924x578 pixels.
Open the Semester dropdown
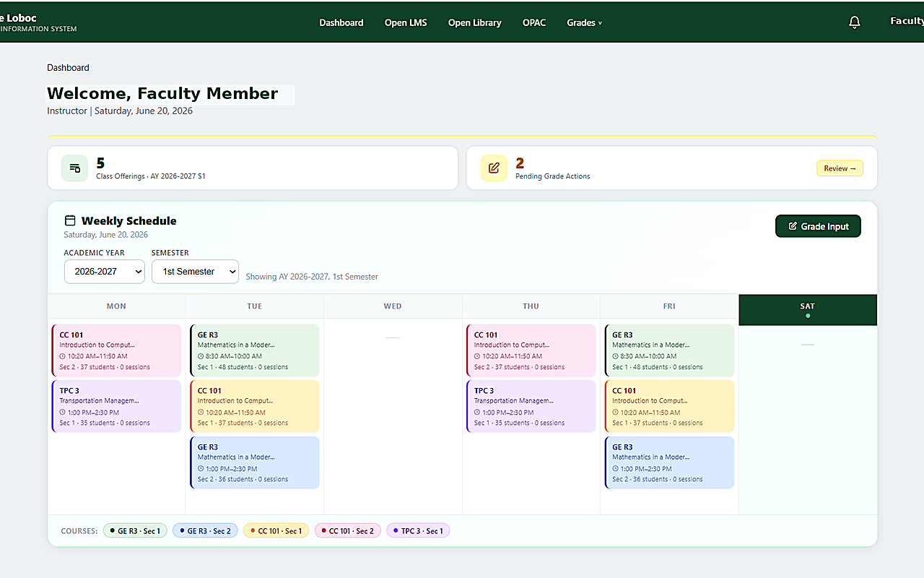click(195, 272)
